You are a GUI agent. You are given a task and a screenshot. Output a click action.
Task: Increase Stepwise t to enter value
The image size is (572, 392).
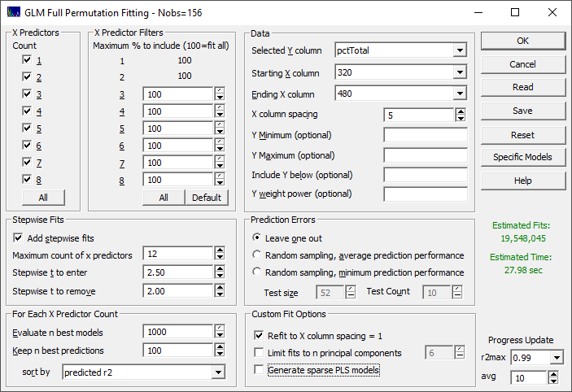pos(220,269)
